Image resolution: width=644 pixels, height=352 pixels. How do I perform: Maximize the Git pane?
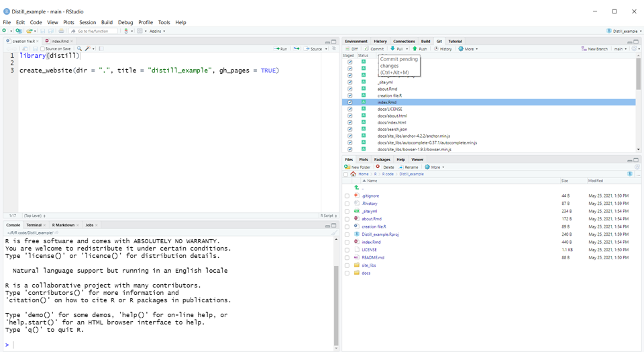pos(636,42)
